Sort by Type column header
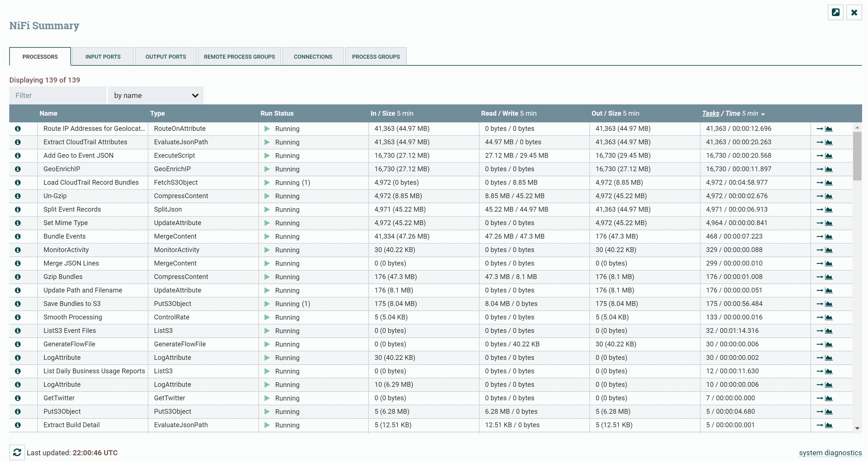 [157, 114]
